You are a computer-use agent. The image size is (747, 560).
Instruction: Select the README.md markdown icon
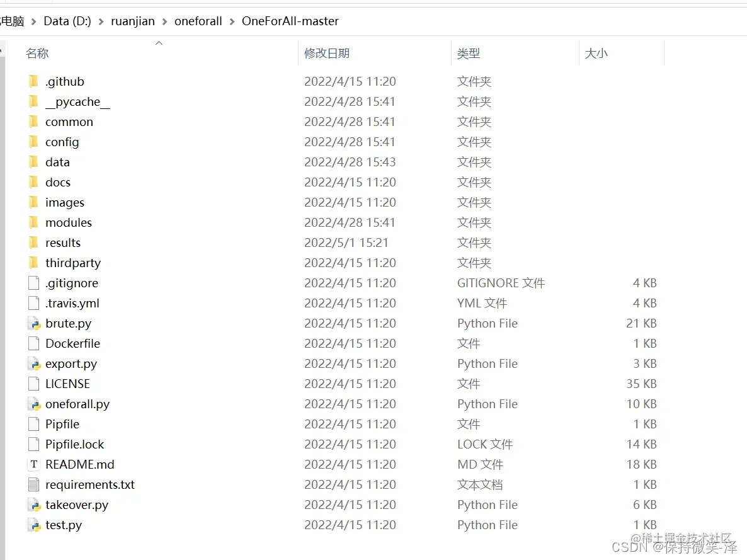(34, 464)
